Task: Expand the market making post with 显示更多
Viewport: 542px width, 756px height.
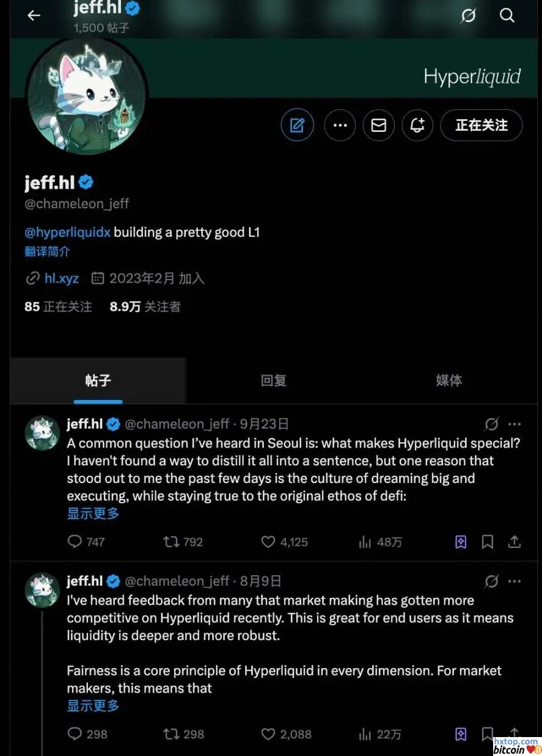Action: pyautogui.click(x=93, y=706)
